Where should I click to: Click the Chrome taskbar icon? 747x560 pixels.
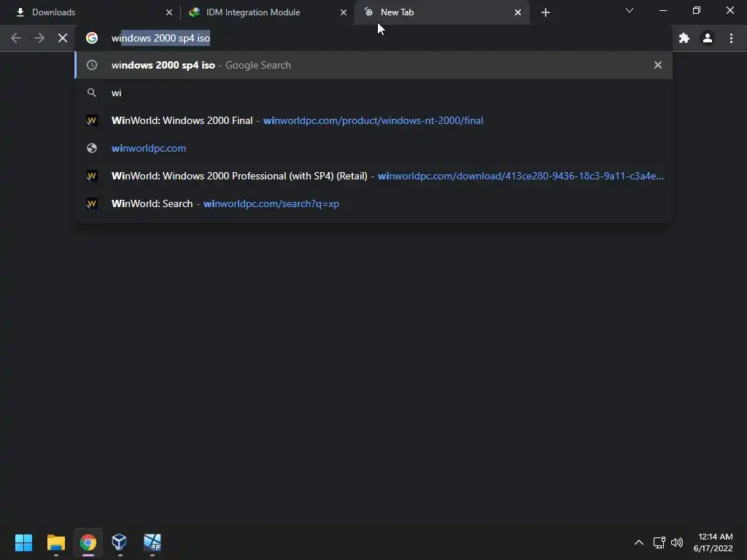(88, 542)
